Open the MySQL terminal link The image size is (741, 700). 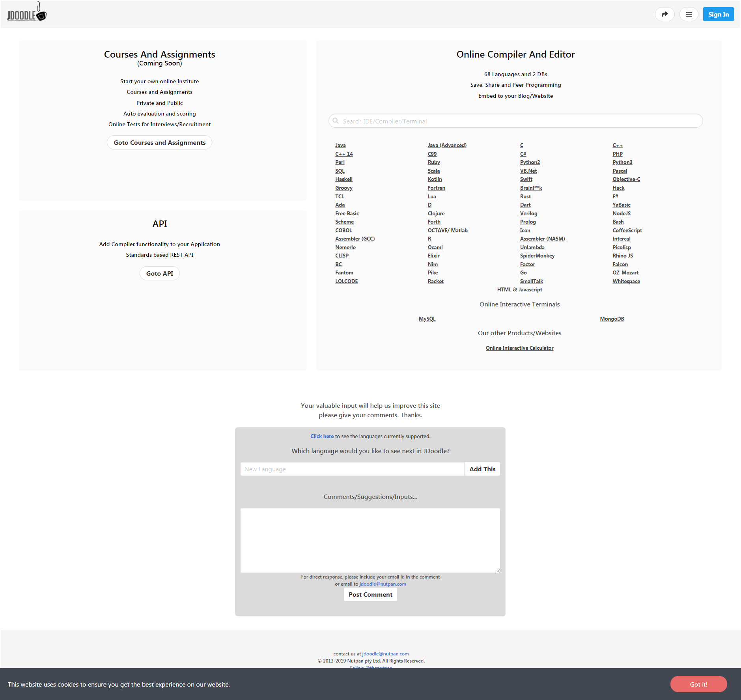click(427, 319)
